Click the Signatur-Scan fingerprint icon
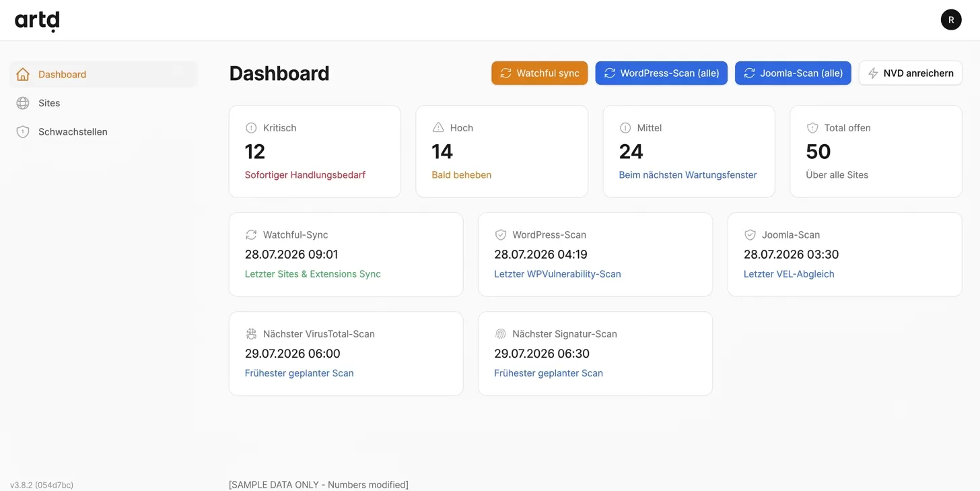This screenshot has height=491, width=980. pyautogui.click(x=501, y=333)
